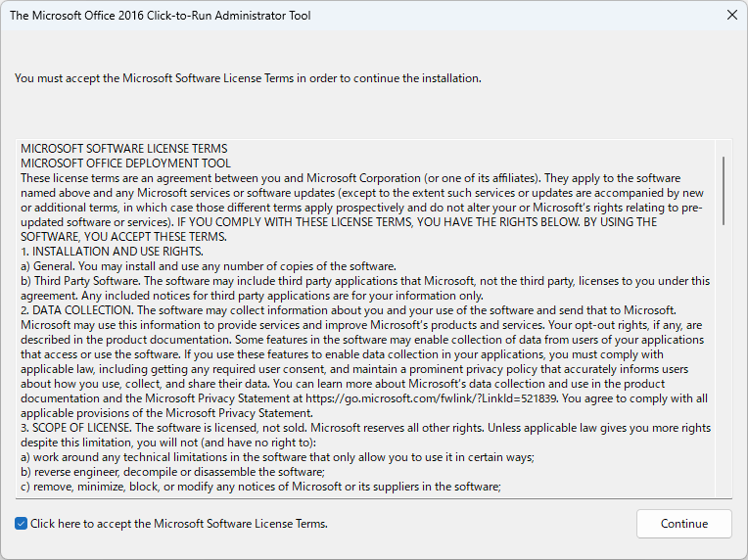
Task: Uncheck the accept License Terms checkbox
Action: pyautogui.click(x=21, y=524)
